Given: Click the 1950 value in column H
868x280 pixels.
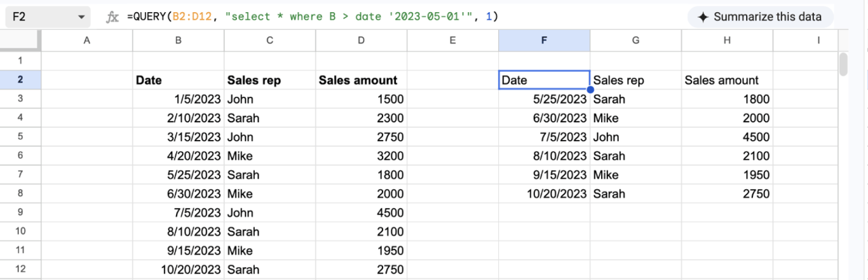Looking at the screenshot, I should 756,175.
